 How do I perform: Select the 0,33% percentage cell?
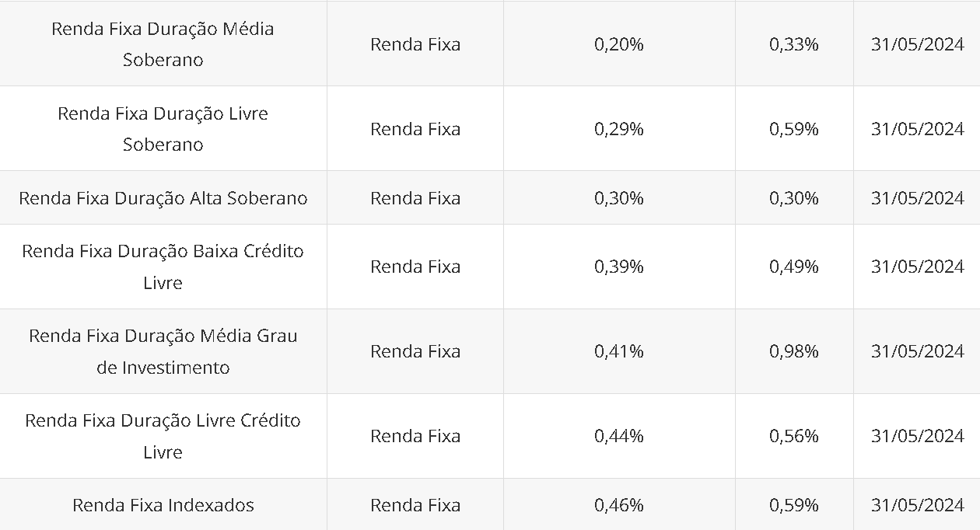point(794,44)
